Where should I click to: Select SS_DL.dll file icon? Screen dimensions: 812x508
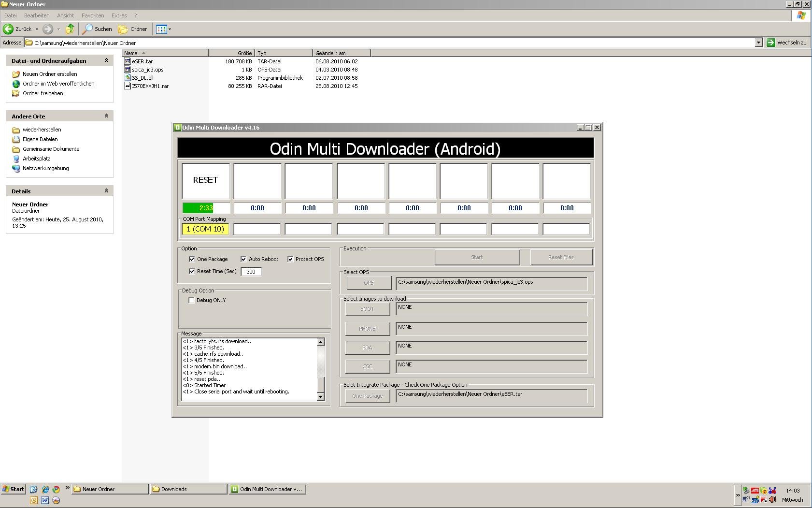128,78
